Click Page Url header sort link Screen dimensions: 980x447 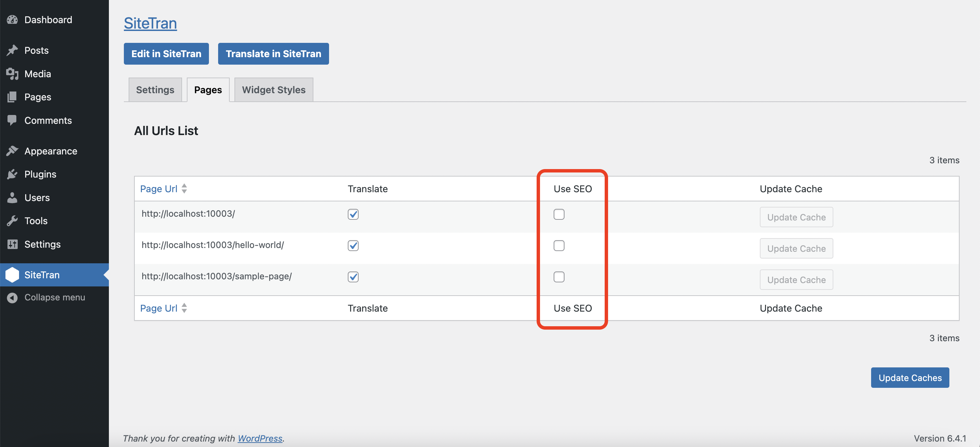click(159, 189)
